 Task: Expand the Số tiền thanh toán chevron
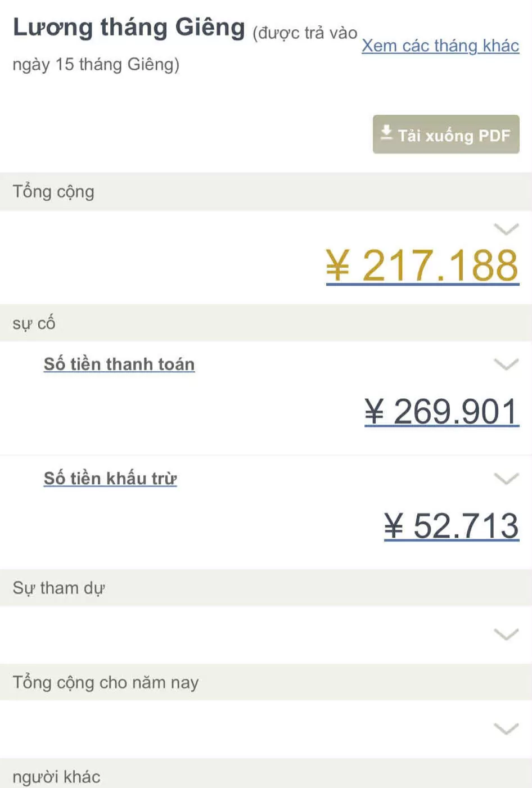[506, 364]
